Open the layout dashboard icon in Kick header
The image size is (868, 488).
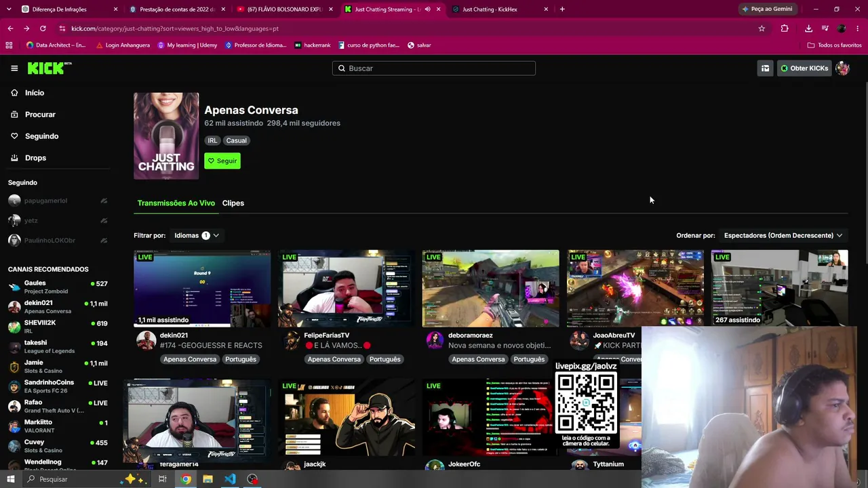point(765,68)
